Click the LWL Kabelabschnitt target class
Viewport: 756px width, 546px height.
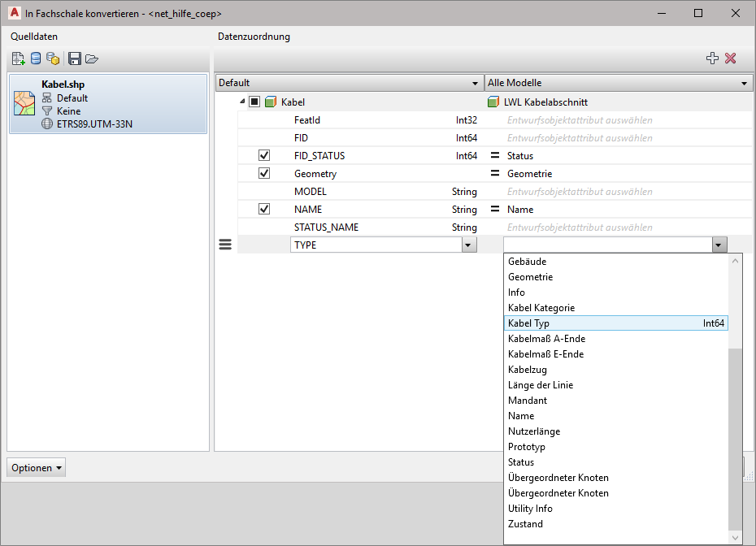(545, 102)
